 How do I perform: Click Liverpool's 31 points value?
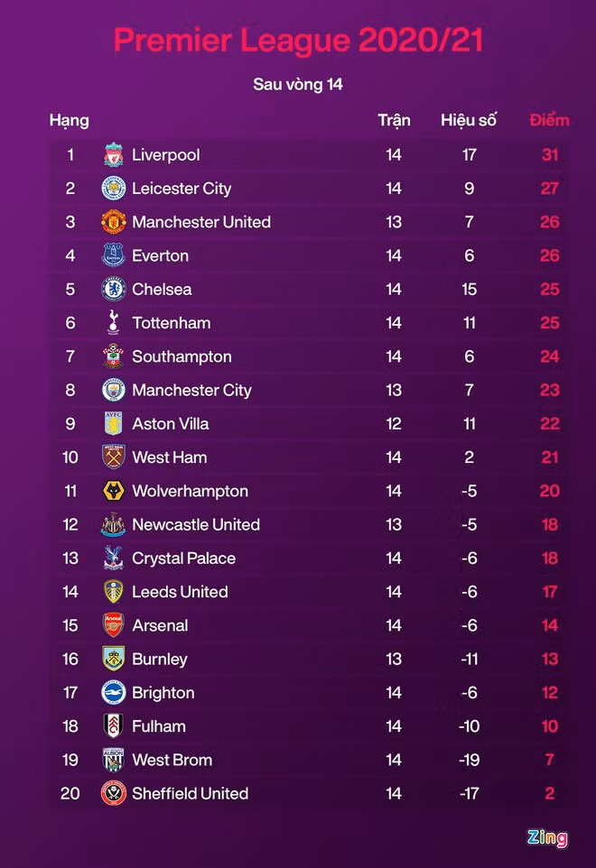point(550,155)
